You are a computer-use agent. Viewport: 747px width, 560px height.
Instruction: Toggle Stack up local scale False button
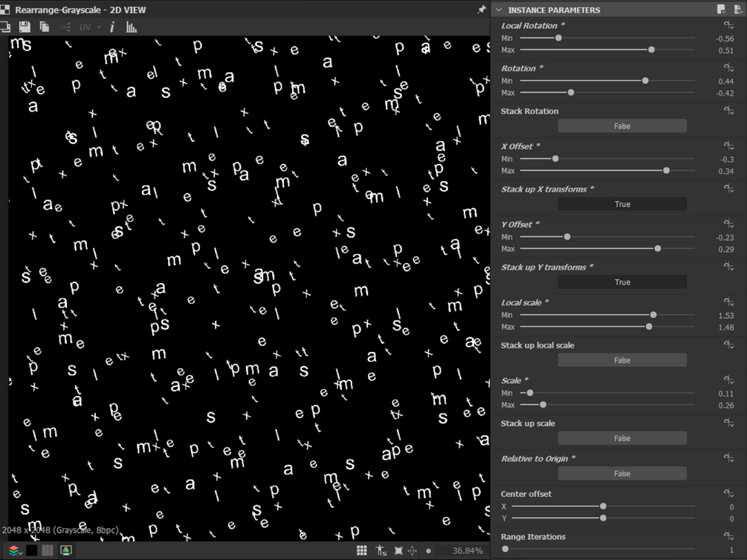(622, 360)
